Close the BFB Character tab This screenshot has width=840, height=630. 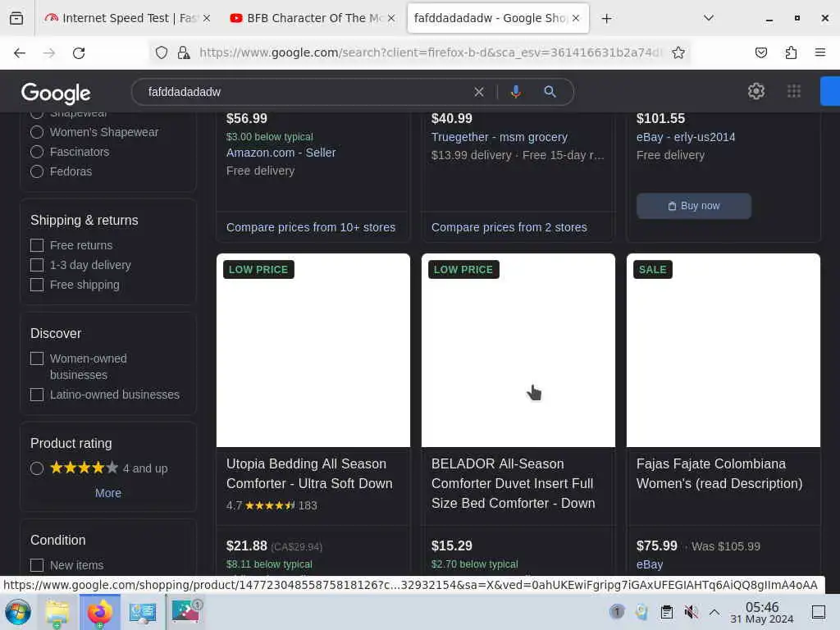(391, 18)
